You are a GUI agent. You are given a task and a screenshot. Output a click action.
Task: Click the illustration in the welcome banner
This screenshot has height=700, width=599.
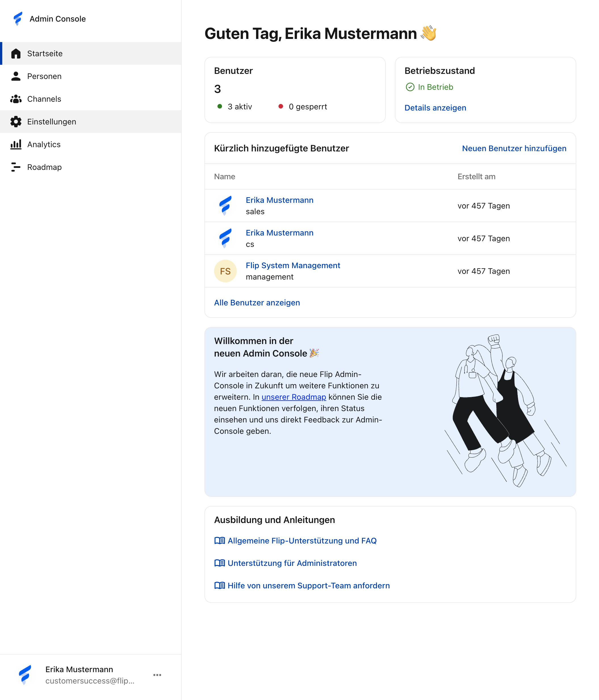point(505,411)
